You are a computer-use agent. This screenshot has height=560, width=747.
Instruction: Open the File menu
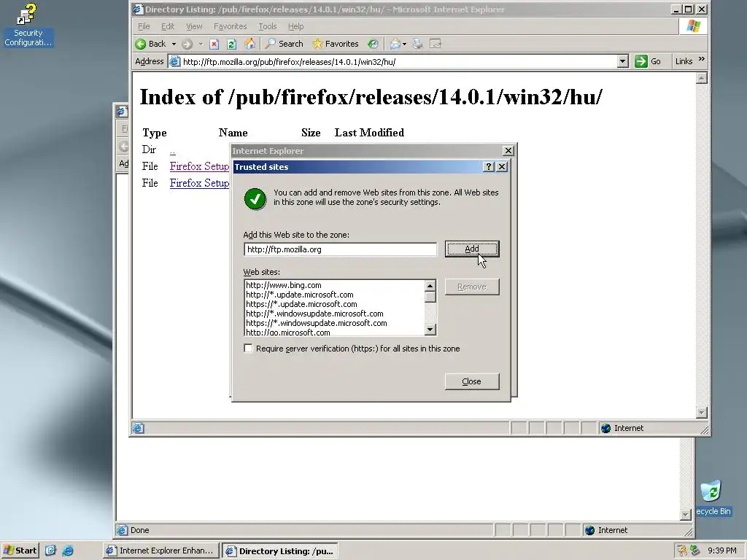[x=144, y=26]
